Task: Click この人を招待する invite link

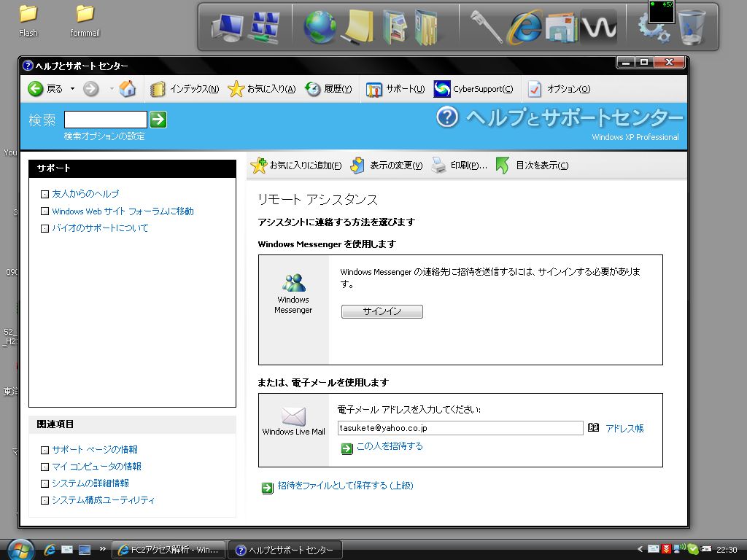Action: [390, 446]
